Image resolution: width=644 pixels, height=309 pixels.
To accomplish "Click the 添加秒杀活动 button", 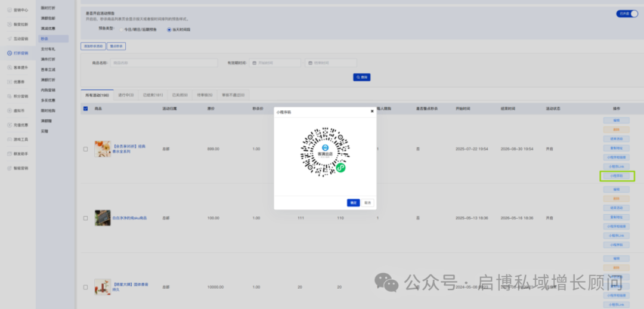I will pyautogui.click(x=92, y=46).
